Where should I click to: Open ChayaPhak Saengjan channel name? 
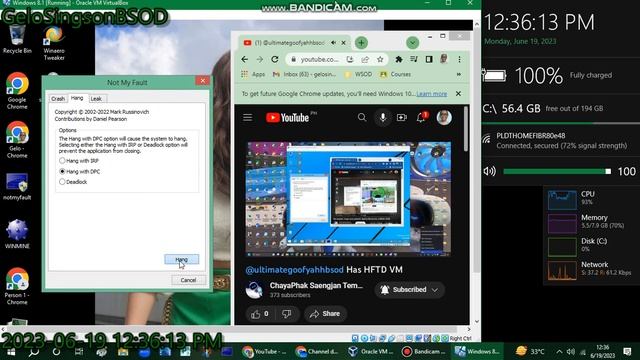point(316,285)
